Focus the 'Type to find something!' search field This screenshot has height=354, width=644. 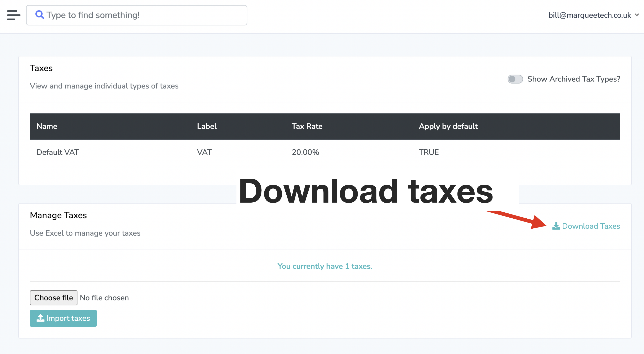(137, 15)
